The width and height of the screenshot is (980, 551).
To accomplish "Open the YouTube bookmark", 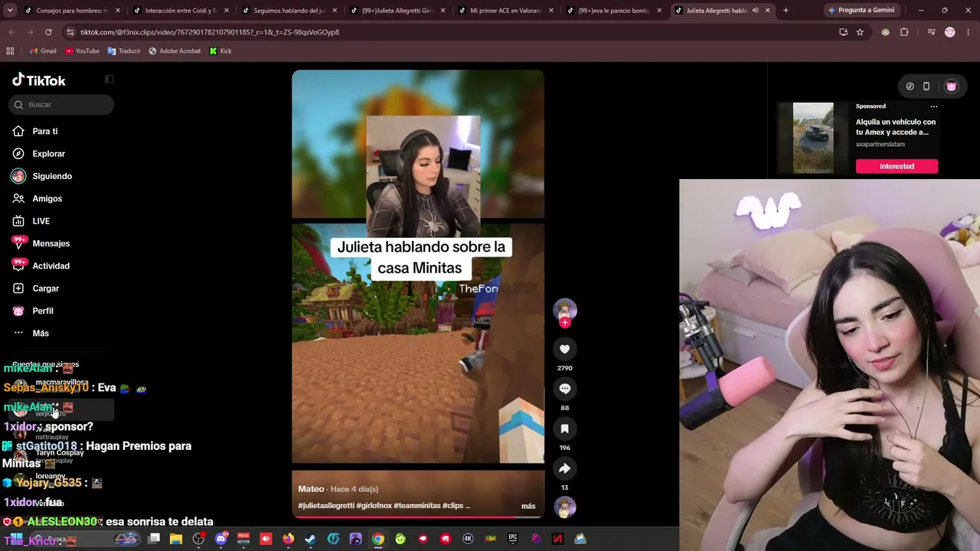I will (82, 51).
